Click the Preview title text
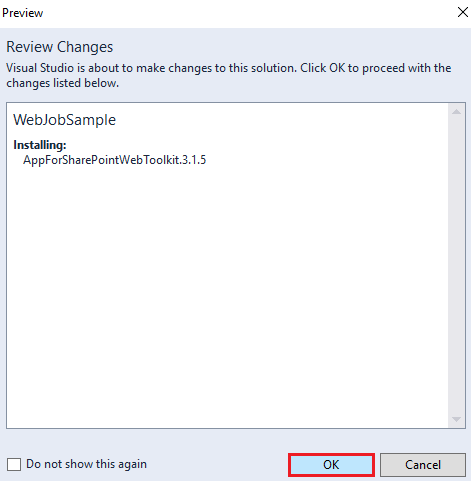Screen dimensions: 471x481 [22, 13]
